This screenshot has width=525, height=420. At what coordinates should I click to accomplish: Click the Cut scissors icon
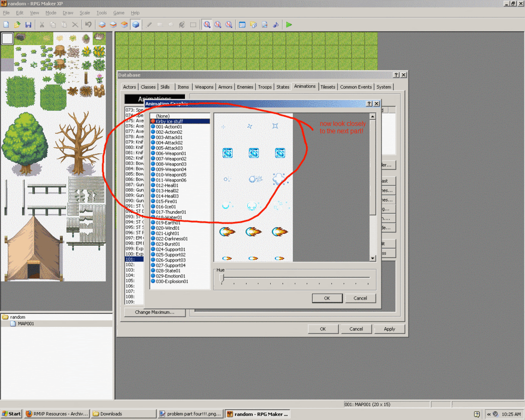coord(42,25)
